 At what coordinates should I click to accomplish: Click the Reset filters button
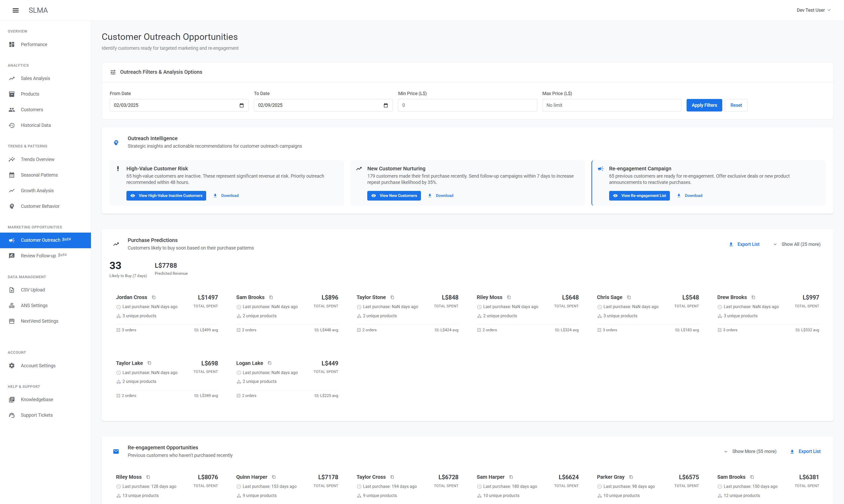click(736, 105)
